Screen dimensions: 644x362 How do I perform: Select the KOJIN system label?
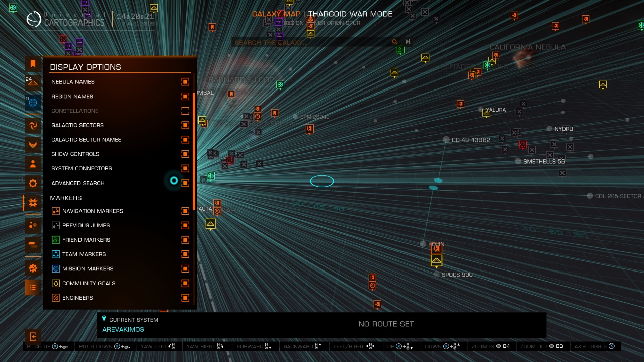[x=436, y=244]
